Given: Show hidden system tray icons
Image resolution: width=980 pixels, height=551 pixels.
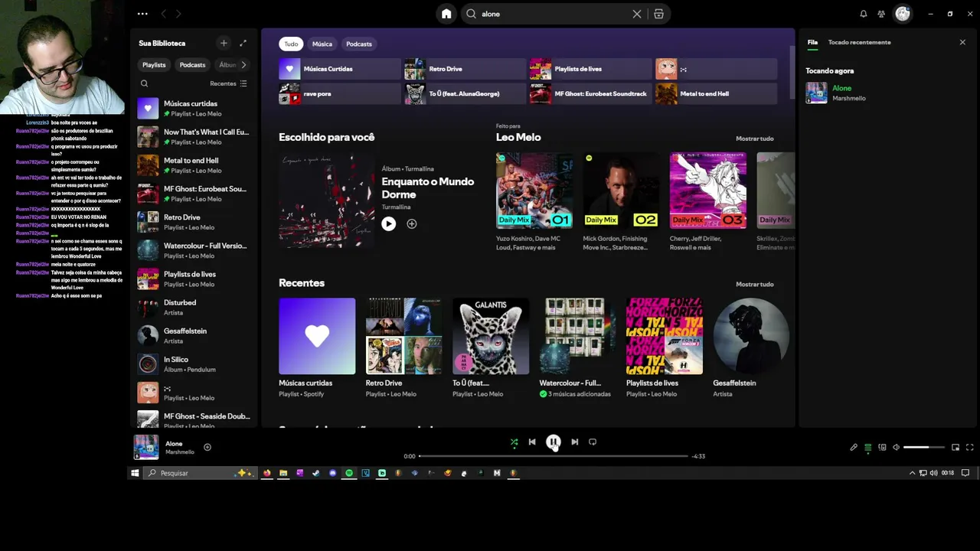Looking at the screenshot, I should click(912, 473).
